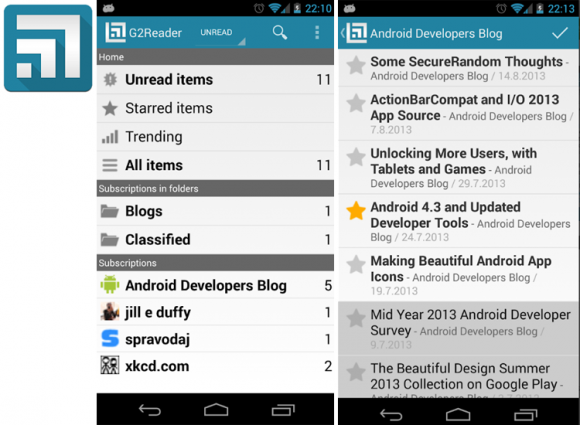Tap the xkcd.com feed icon
The width and height of the screenshot is (580, 425).
[x=110, y=365]
